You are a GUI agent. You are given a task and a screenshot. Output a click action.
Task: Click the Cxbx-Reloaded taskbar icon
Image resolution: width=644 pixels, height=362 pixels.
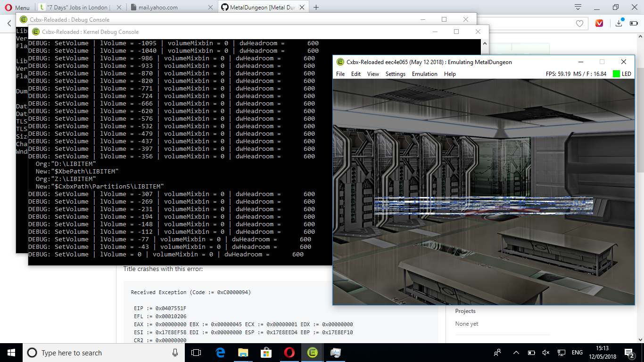312,353
